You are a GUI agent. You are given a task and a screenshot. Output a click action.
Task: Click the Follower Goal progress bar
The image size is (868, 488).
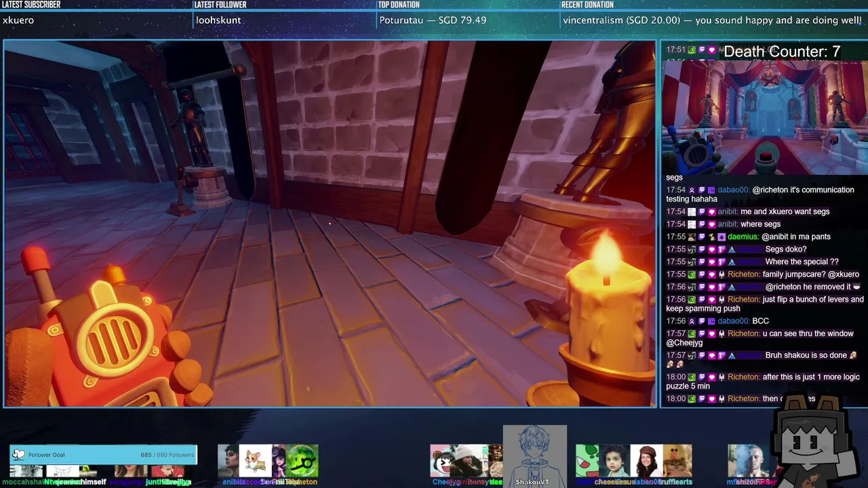click(x=103, y=455)
